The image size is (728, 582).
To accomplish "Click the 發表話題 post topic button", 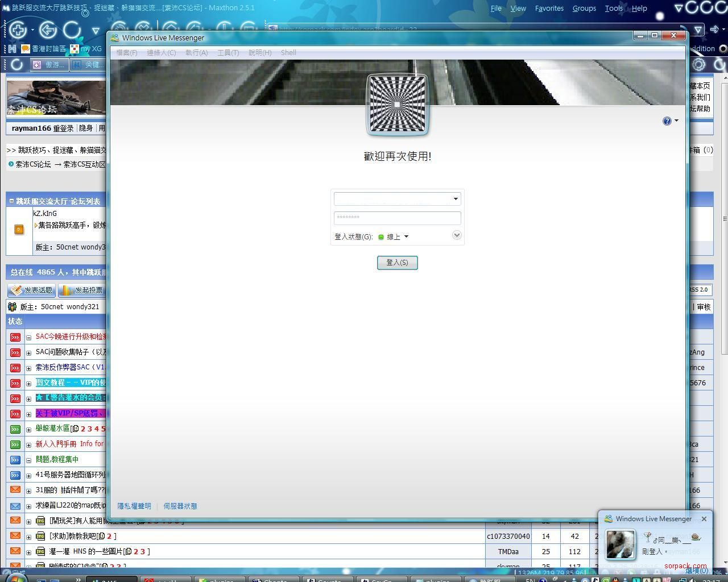I will [x=32, y=290].
